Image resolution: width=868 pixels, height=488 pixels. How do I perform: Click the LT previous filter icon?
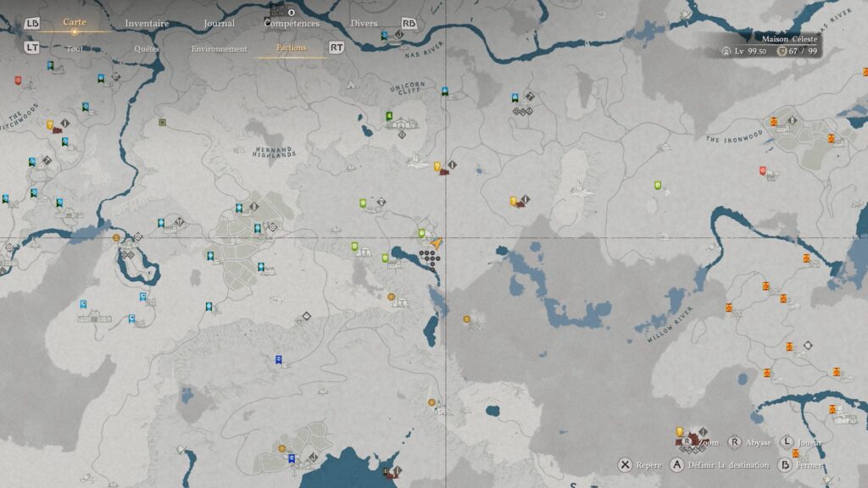click(32, 47)
